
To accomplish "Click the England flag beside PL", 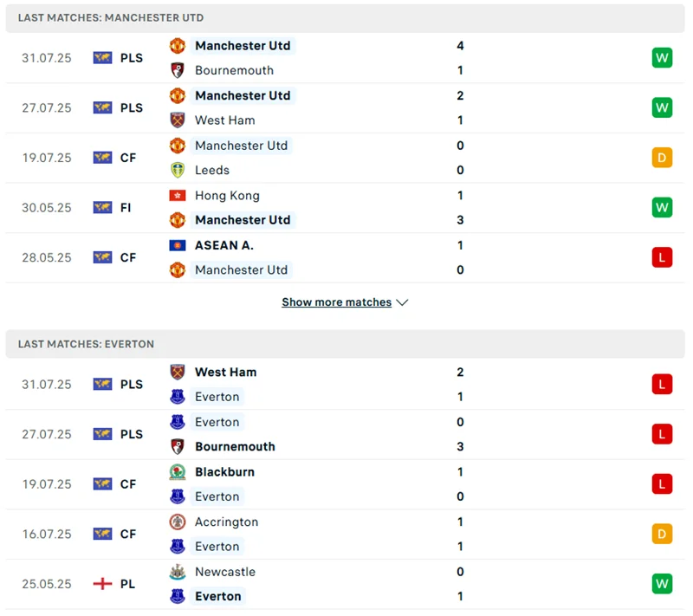I will click(x=102, y=584).
